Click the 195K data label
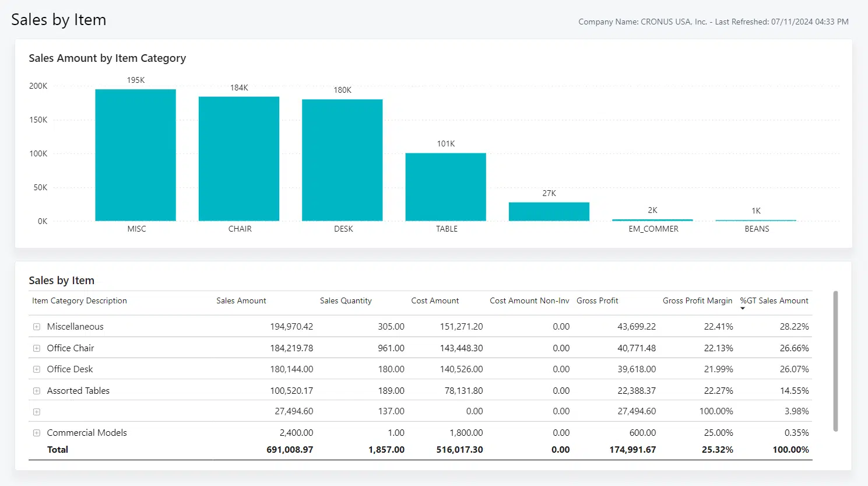The width and height of the screenshot is (868, 486). point(136,80)
